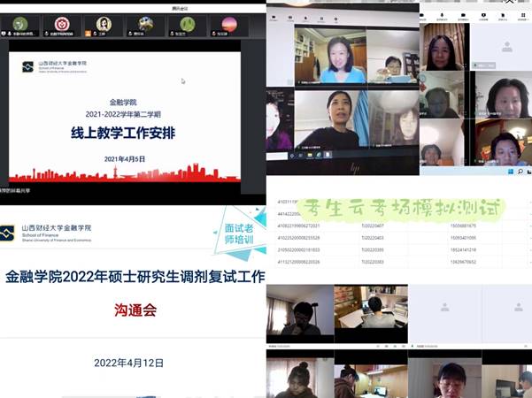
Task: Toggle the orange microphone icon under cartoon avatar
Action: (88, 34)
